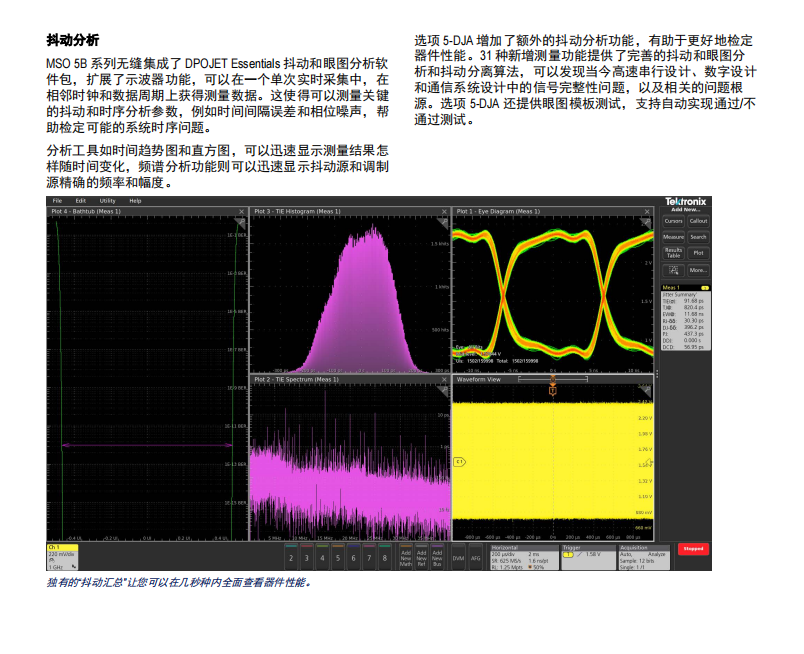Viewport: 804px width, 654px height.
Task: Click the C1 channel handle in Waveform View
Action: [459, 462]
